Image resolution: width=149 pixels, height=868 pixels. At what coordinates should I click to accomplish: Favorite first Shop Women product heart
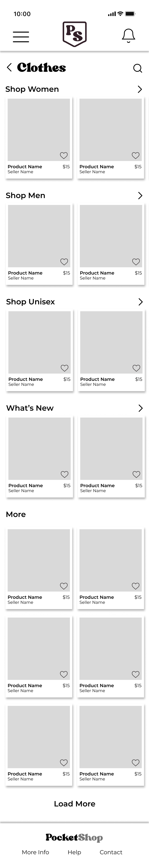tap(64, 155)
